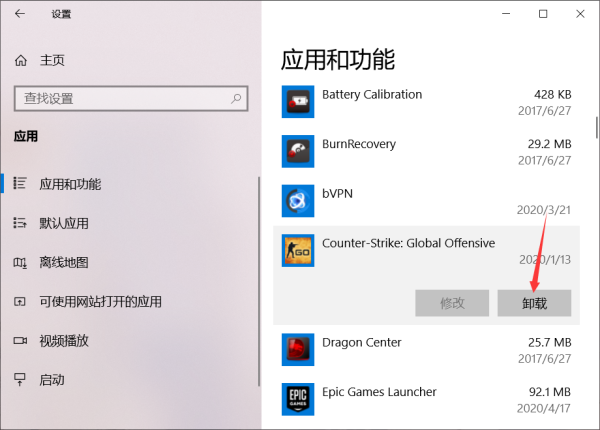Click the bVPN app icon
The width and height of the screenshot is (600, 430).
click(298, 201)
